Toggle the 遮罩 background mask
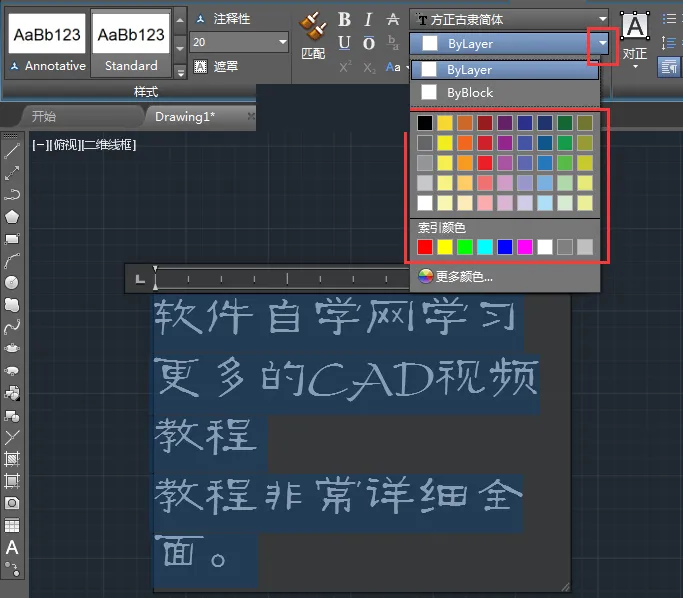 tap(216, 66)
